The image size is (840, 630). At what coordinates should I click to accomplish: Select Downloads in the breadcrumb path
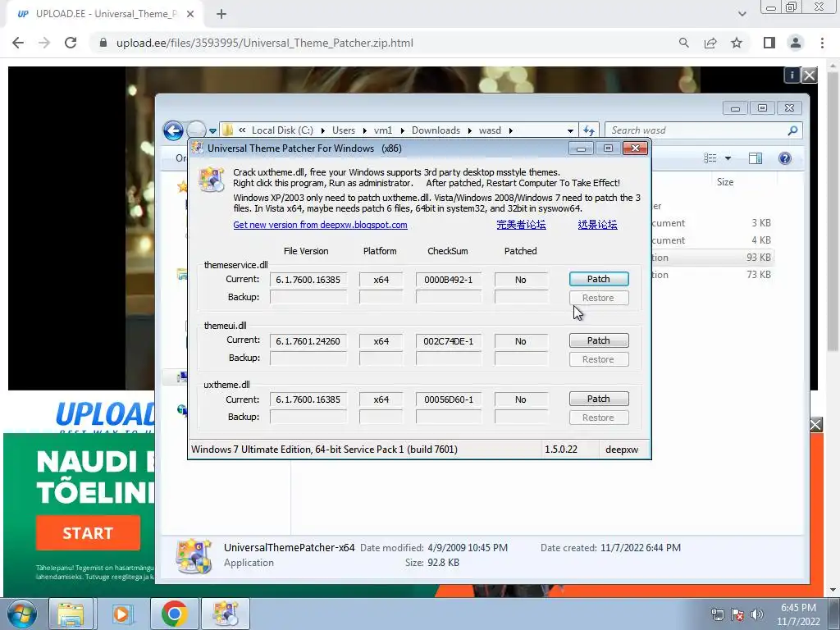pyautogui.click(x=436, y=130)
